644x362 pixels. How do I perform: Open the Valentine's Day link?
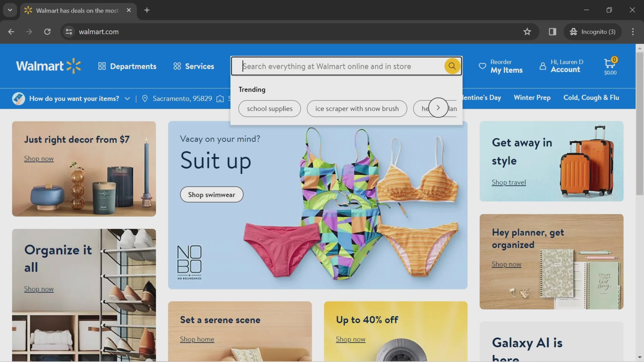(x=482, y=98)
